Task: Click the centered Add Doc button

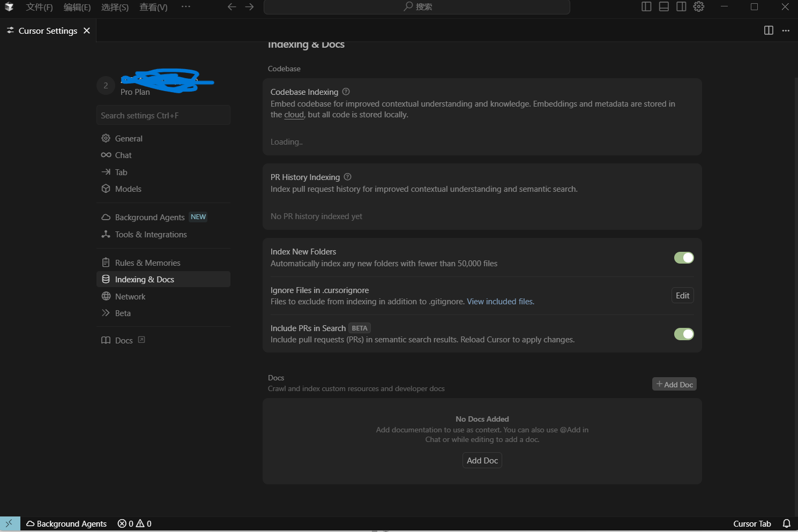Action: tap(482, 460)
